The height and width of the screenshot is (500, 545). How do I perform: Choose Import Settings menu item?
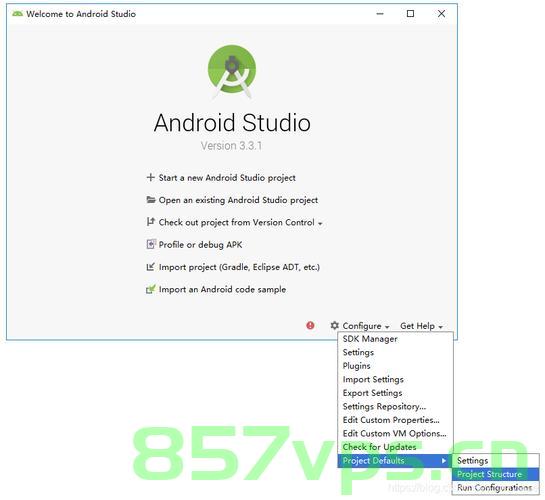(395, 379)
